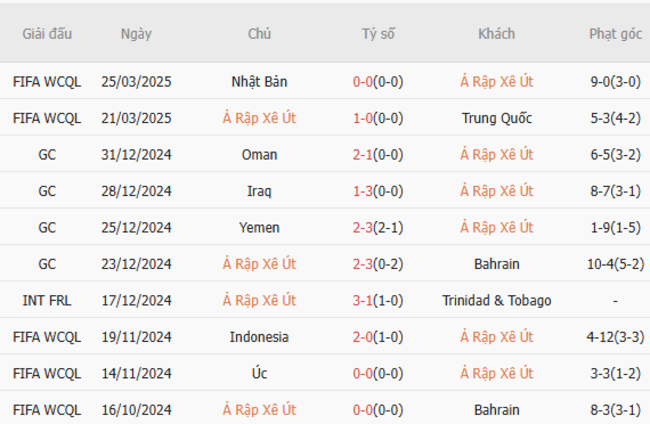The width and height of the screenshot is (650, 424).
Task: Select the 4-12 corner kick result
Action: coord(604,337)
